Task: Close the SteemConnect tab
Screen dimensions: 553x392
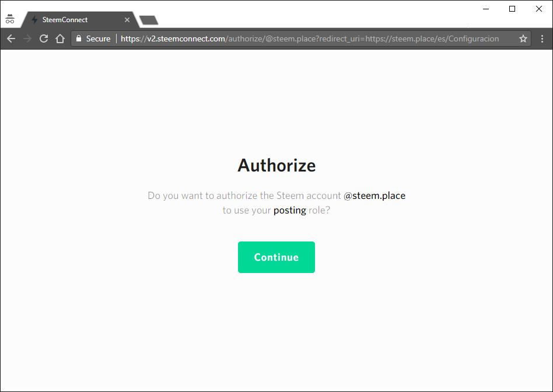Action: 127,20
